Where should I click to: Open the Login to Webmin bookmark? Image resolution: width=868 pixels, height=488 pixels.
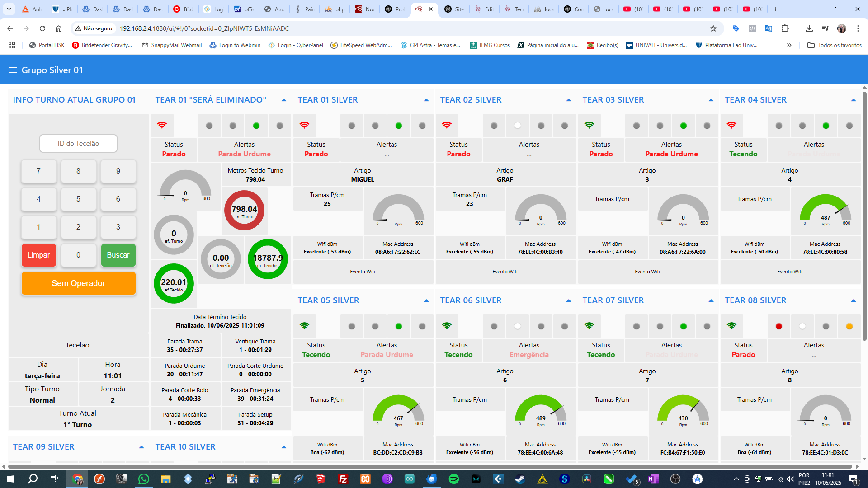(x=235, y=45)
